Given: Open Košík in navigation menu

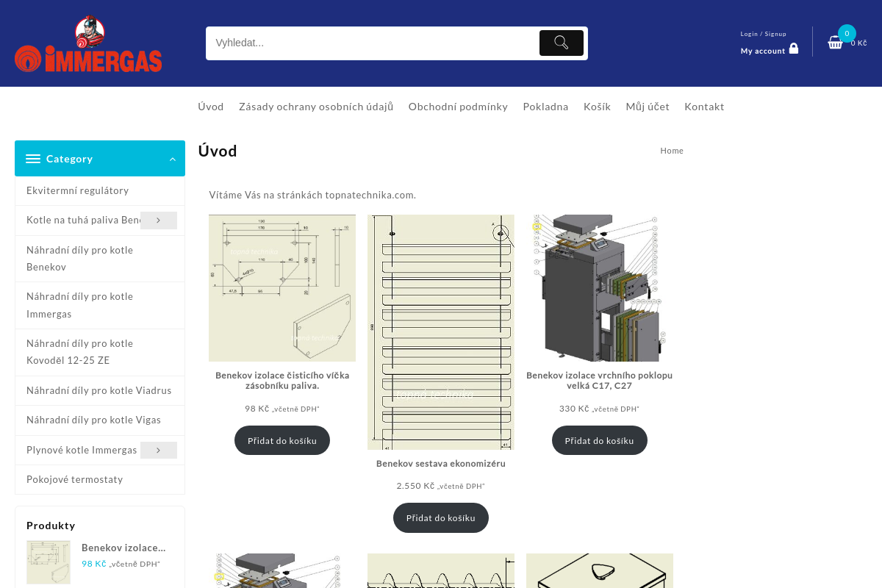Looking at the screenshot, I should coord(598,107).
